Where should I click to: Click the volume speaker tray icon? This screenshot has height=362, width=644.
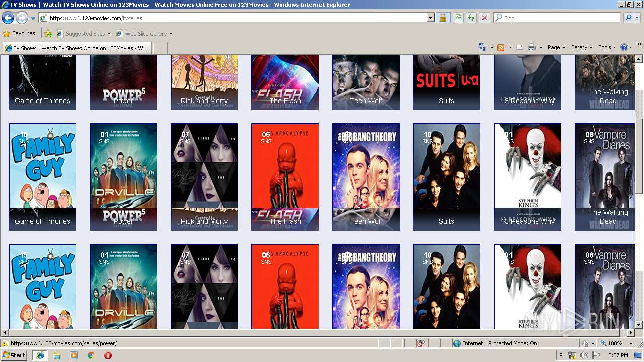click(584, 355)
